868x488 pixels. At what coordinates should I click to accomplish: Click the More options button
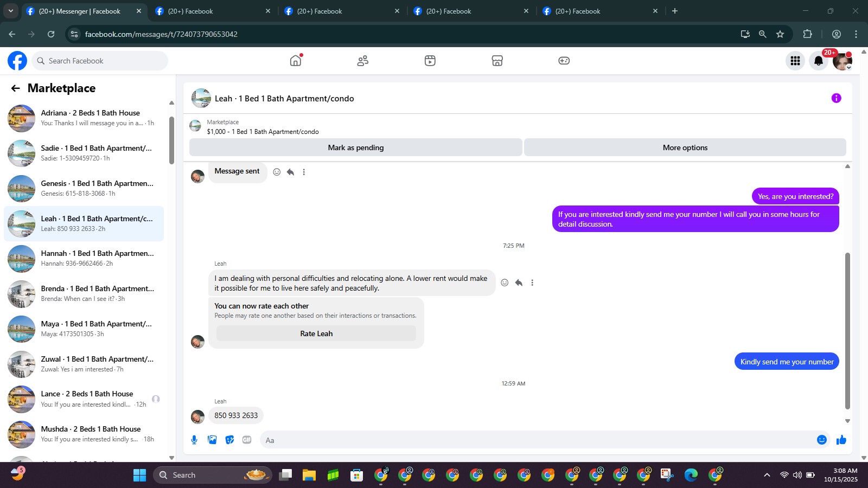685,147
